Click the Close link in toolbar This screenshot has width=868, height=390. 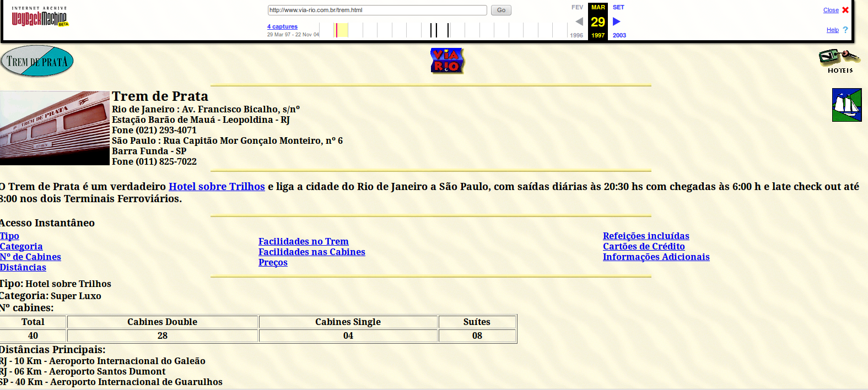pyautogui.click(x=831, y=10)
